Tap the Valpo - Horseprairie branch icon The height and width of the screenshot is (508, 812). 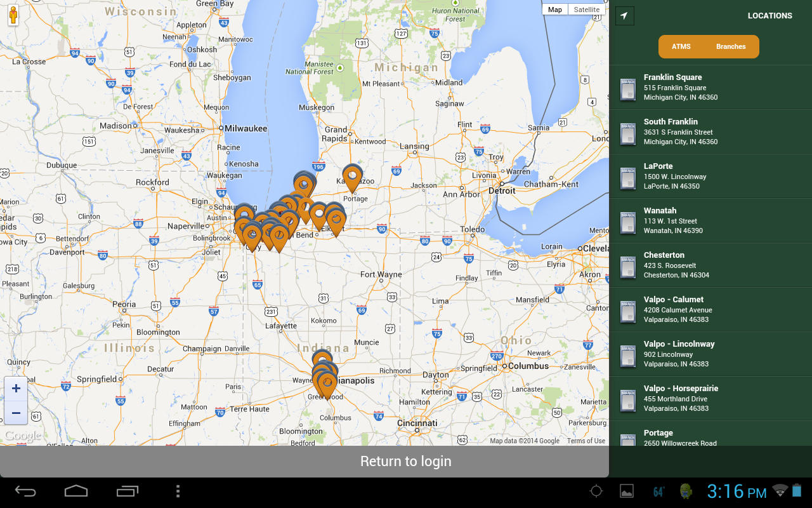tap(627, 400)
